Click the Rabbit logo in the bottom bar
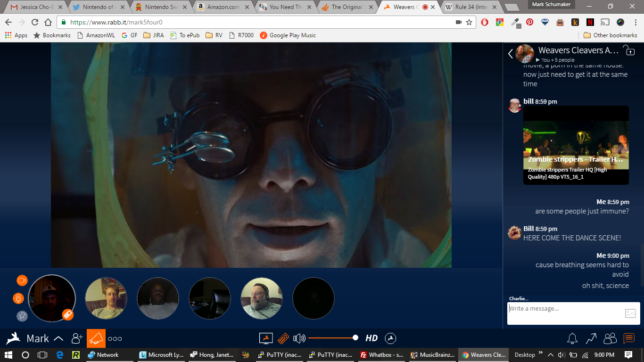The width and height of the screenshot is (644, 362). (13, 338)
